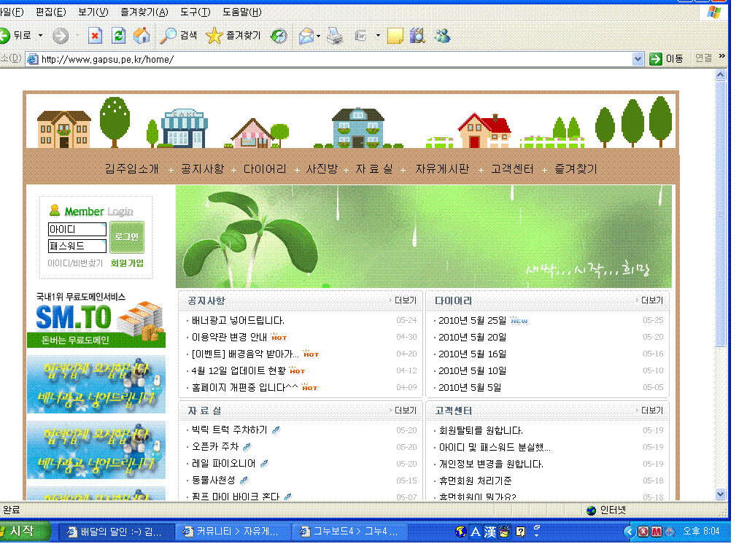The image size is (747, 560).
Task: Expand hidden system tray icons chevron
Action: pos(628,532)
